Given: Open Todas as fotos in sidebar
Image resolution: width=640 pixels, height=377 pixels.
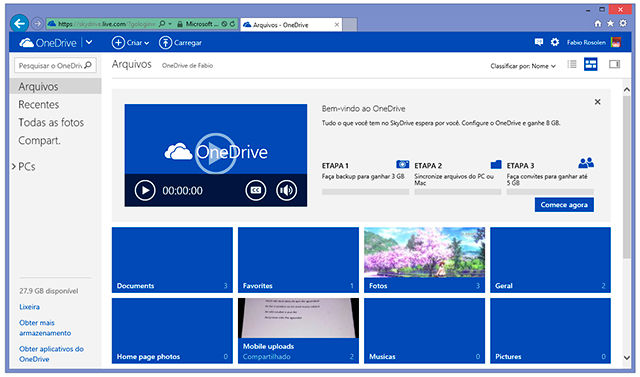Looking at the screenshot, I should coord(51,122).
